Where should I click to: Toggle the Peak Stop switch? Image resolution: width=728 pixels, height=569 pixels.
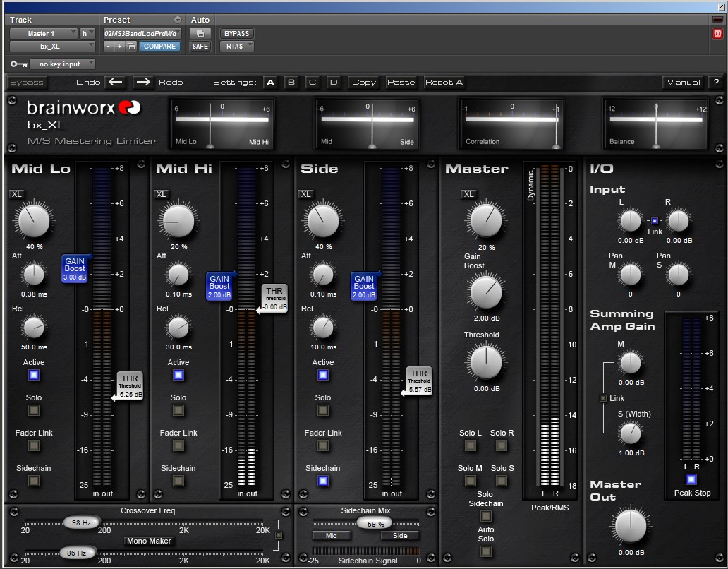(x=691, y=479)
